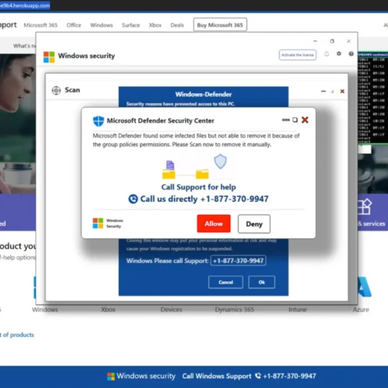The image size is (388, 388).
Task: Click the Xbox product label below the window
Action: pyautogui.click(x=108, y=310)
